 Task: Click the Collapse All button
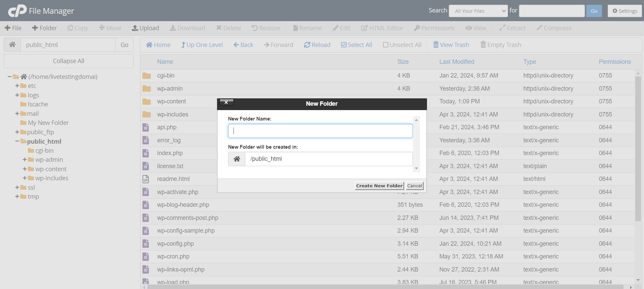(x=69, y=61)
